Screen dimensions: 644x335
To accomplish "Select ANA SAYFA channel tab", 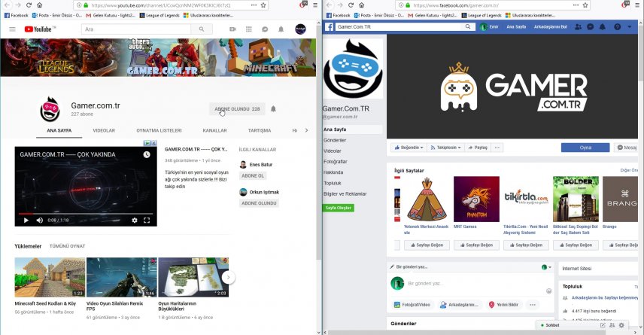I will pos(59,130).
